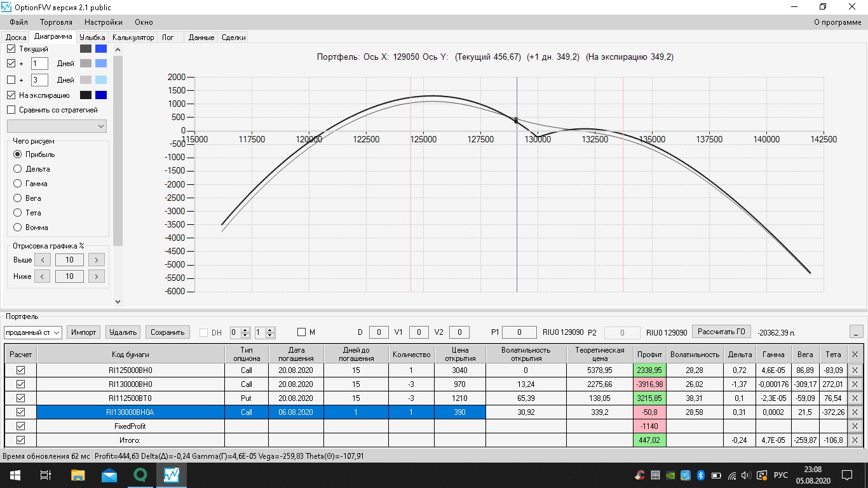Select Вомма radio button
Image resolution: width=868 pixels, height=488 pixels.
pyautogui.click(x=18, y=227)
